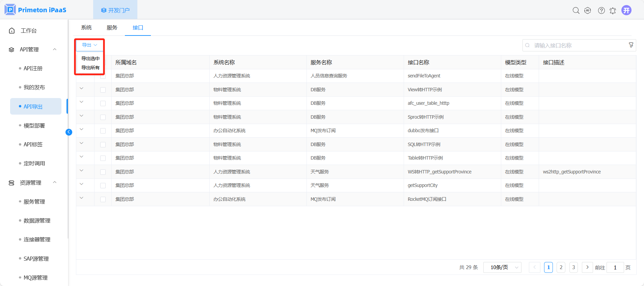Choose 导出所有 from export menu
The height and width of the screenshot is (286, 644).
click(x=90, y=68)
